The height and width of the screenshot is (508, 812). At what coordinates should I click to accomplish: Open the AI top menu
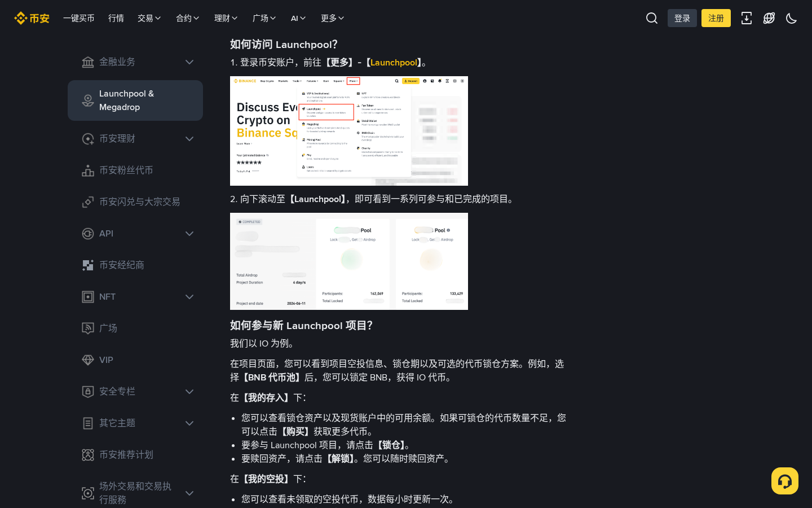coord(298,18)
